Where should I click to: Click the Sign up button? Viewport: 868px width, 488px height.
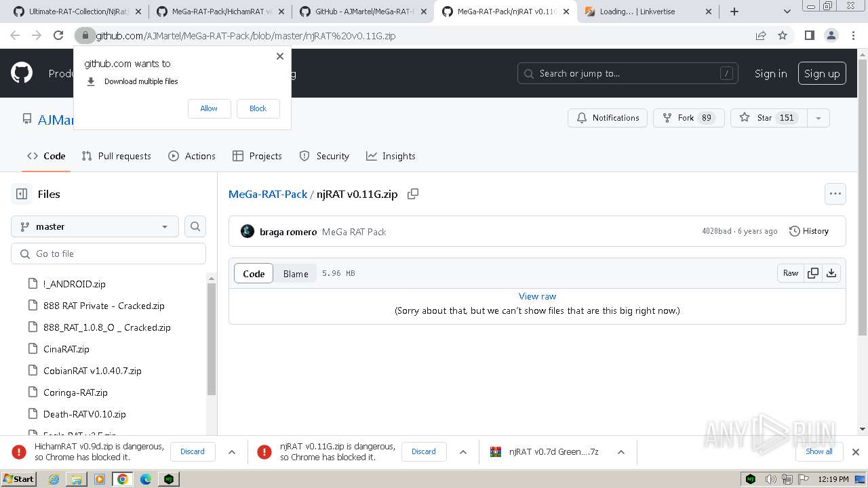click(x=822, y=73)
